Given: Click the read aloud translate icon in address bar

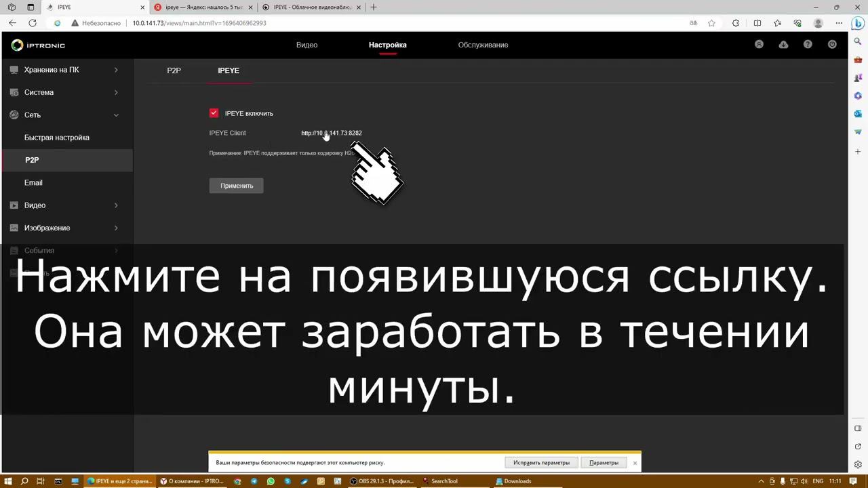Looking at the screenshot, I should (x=693, y=23).
